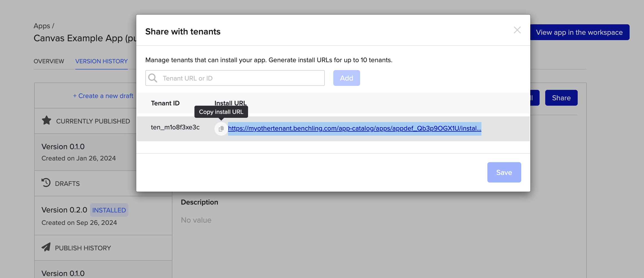Click the star icon beside Currently Published

47,121
